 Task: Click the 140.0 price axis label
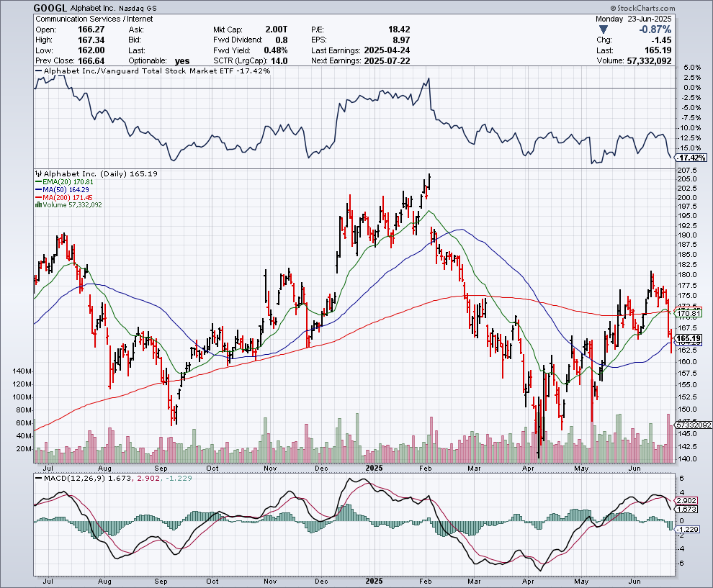[687, 459]
